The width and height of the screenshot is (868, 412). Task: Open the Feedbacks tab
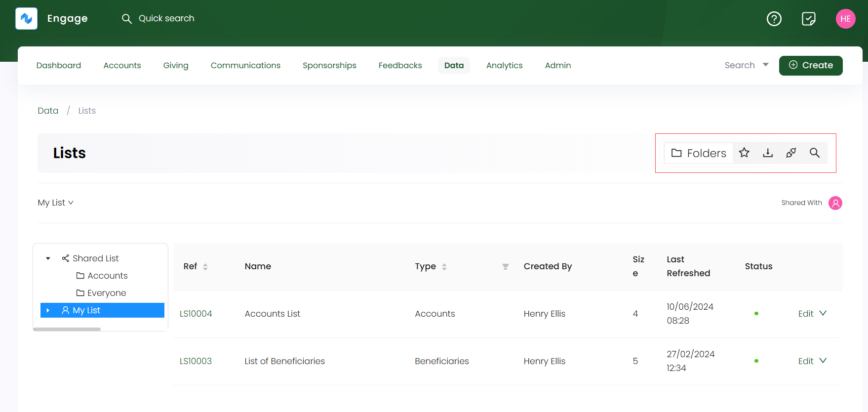click(400, 65)
